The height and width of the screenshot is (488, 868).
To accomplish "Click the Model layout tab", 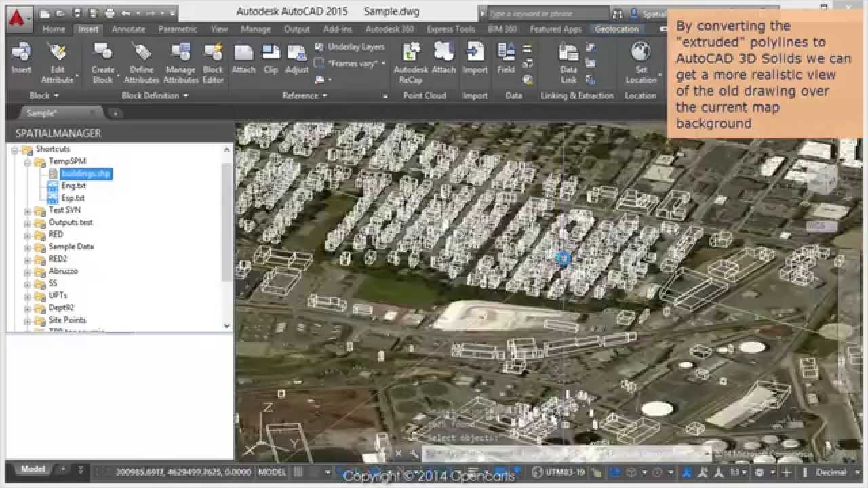I will (x=33, y=469).
